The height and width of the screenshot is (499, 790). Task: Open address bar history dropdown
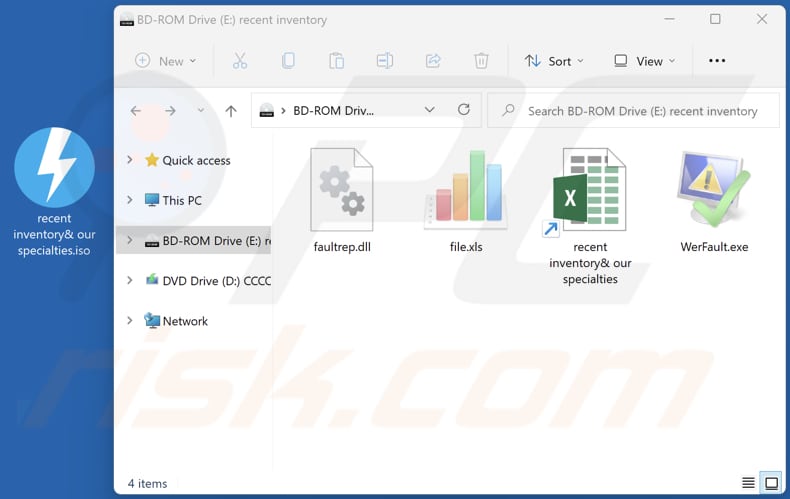(429, 110)
